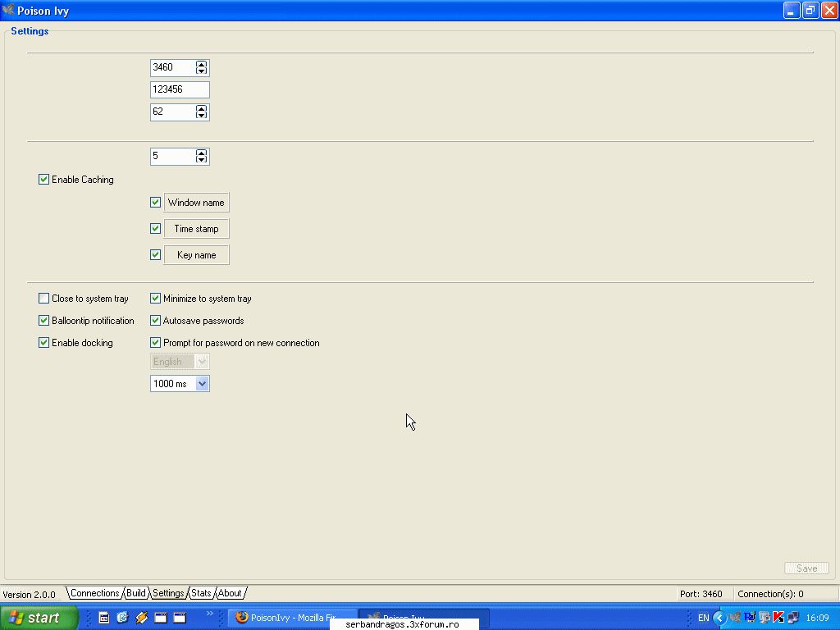The height and width of the screenshot is (630, 840).
Task: Click inside the 123456 password field
Action: pyautogui.click(x=180, y=89)
